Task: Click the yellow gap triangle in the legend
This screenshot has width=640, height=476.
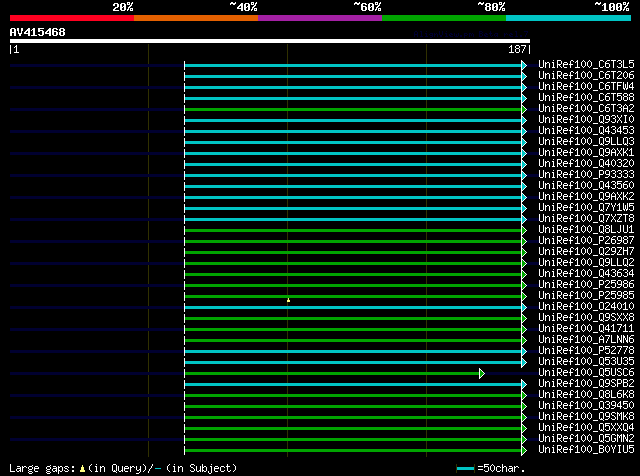Action: 82,468
